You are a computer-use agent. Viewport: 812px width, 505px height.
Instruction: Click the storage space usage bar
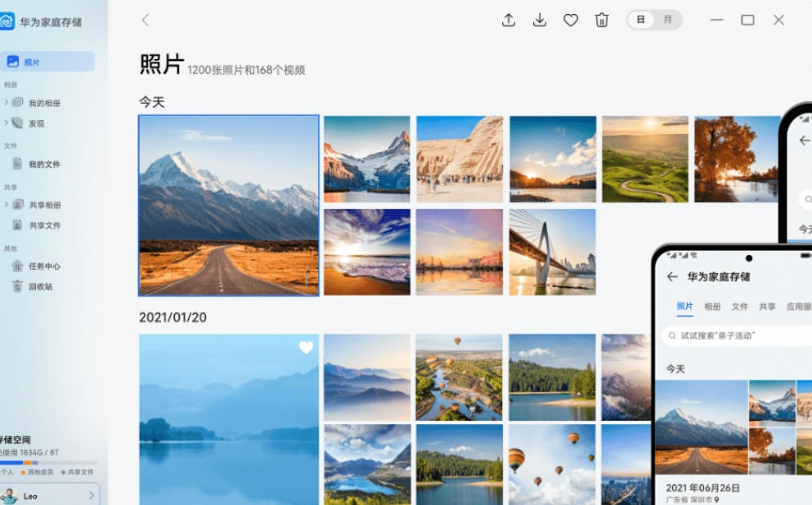(47, 463)
